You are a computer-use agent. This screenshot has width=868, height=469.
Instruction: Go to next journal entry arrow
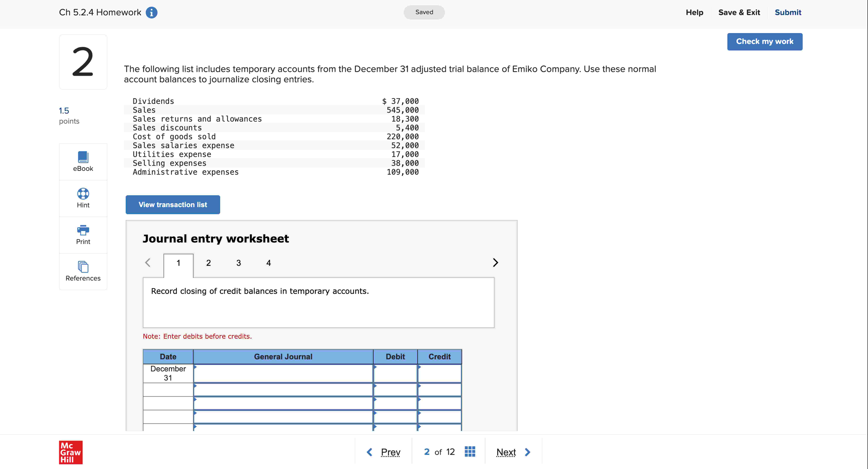495,263
